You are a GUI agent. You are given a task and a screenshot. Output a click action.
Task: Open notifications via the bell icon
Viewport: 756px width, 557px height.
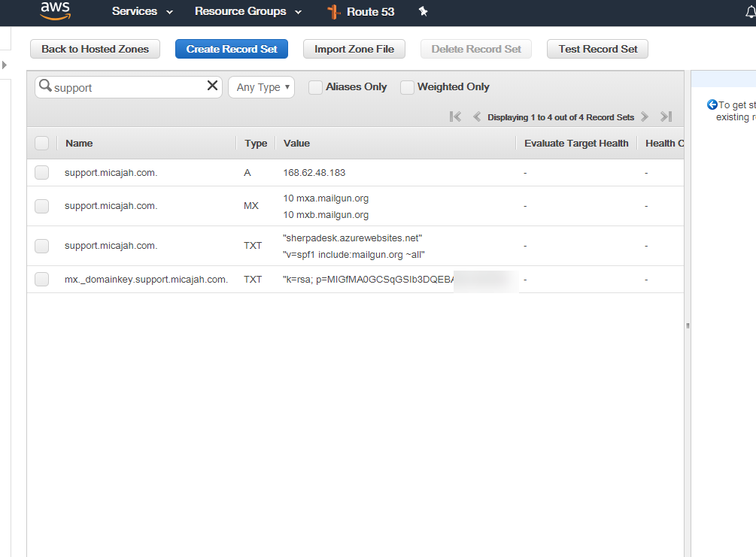point(752,11)
